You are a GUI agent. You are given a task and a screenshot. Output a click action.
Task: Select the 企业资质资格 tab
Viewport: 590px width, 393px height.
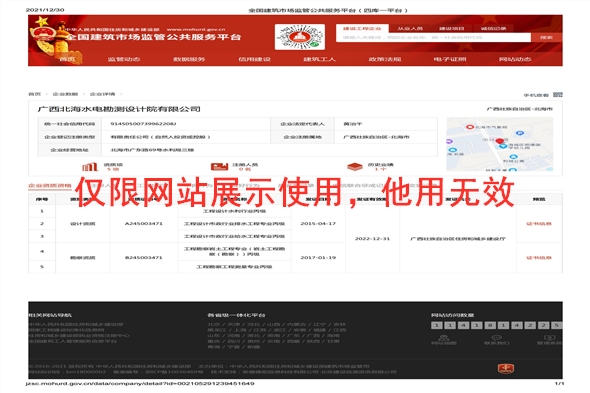pyautogui.click(x=50, y=186)
